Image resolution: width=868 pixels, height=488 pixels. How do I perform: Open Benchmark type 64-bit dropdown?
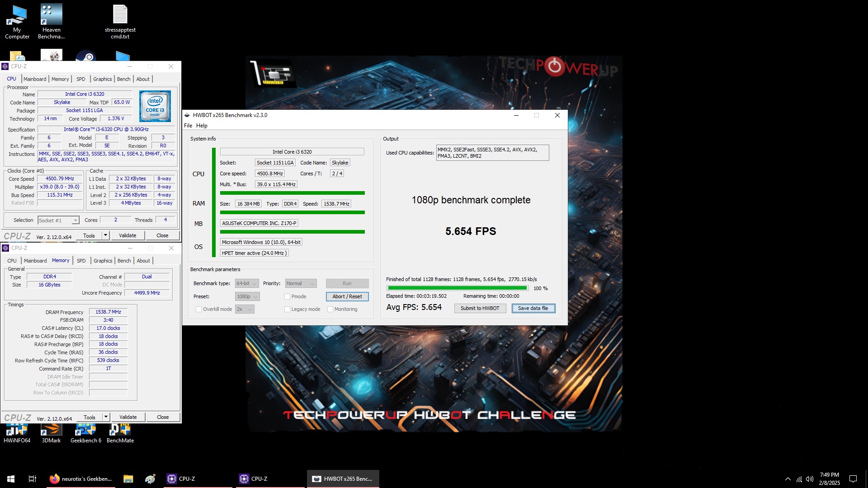pyautogui.click(x=247, y=283)
